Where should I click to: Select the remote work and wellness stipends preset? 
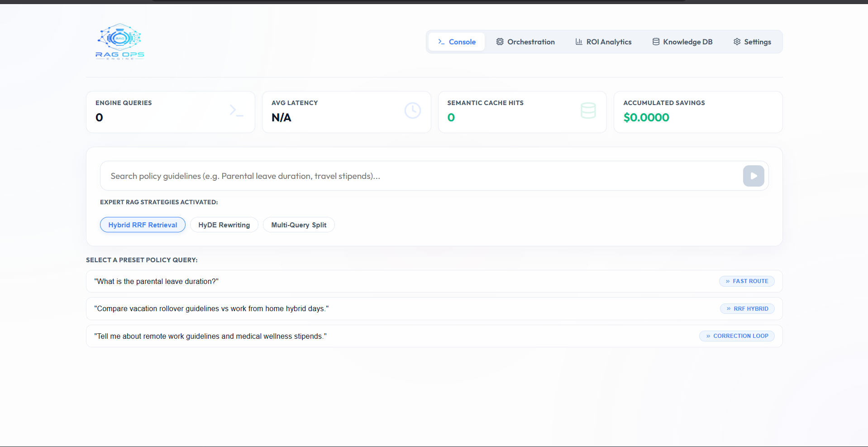click(434, 336)
